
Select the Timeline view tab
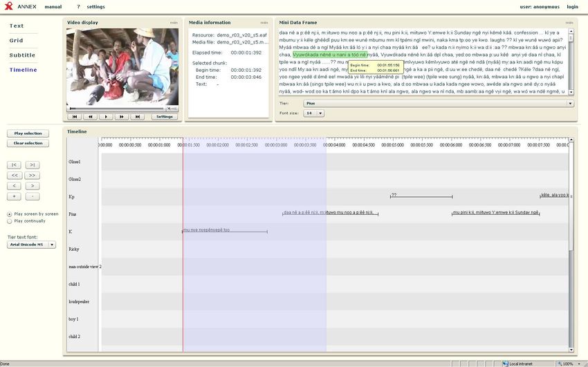click(x=24, y=70)
